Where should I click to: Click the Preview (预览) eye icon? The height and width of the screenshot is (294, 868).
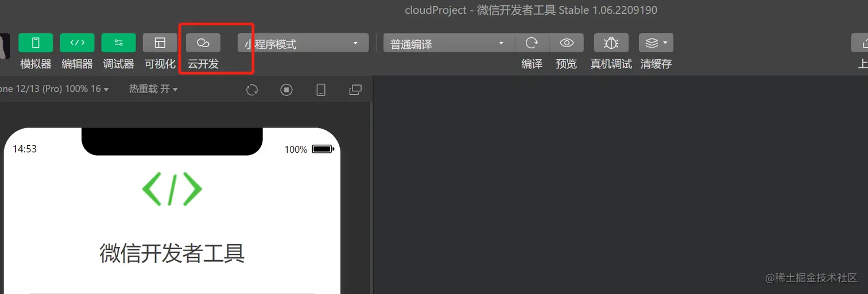(567, 43)
